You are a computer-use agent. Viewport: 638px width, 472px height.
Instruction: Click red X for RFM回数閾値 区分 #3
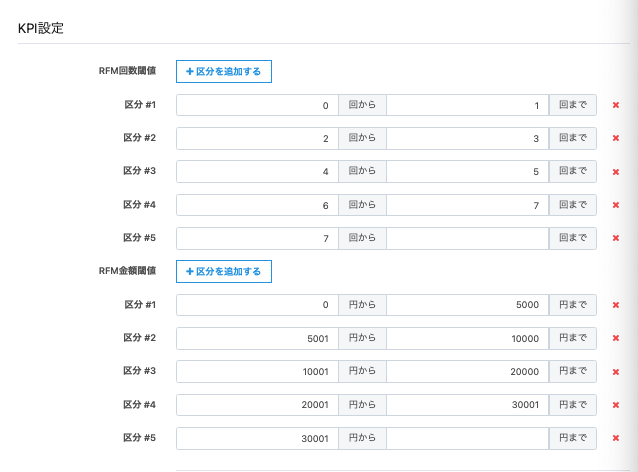616,171
